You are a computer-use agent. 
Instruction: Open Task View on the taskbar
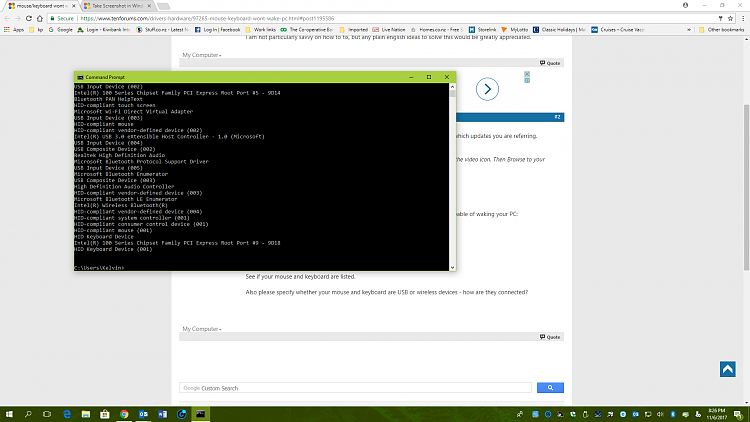point(45,413)
